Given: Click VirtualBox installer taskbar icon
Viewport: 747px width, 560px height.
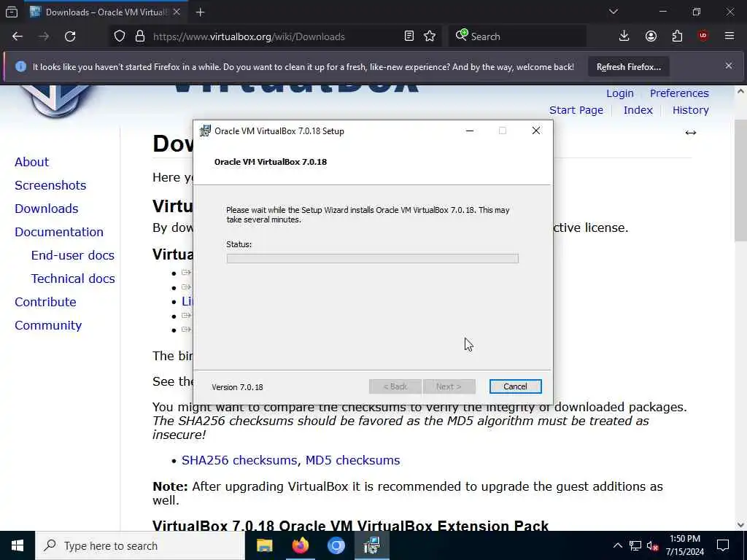Looking at the screenshot, I should tap(371, 545).
